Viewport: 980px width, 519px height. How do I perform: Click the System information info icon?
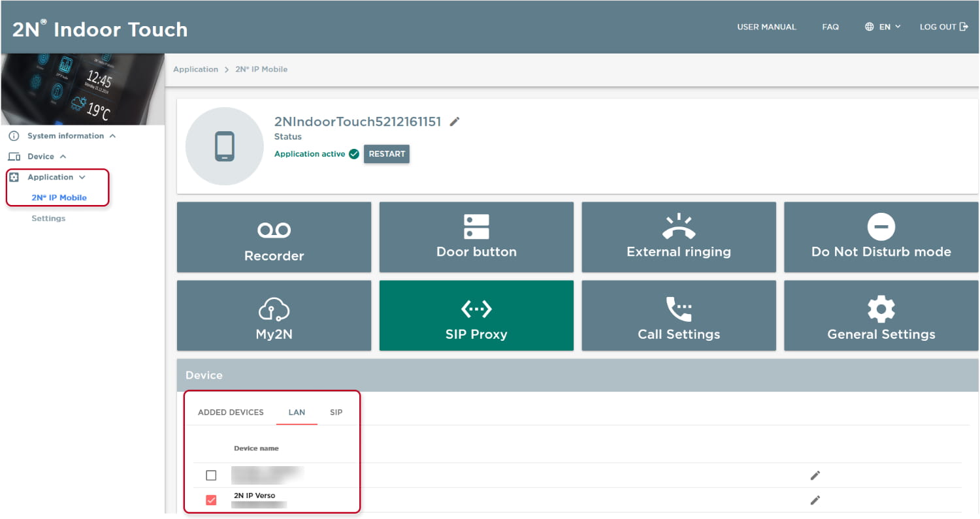pyautogui.click(x=14, y=136)
